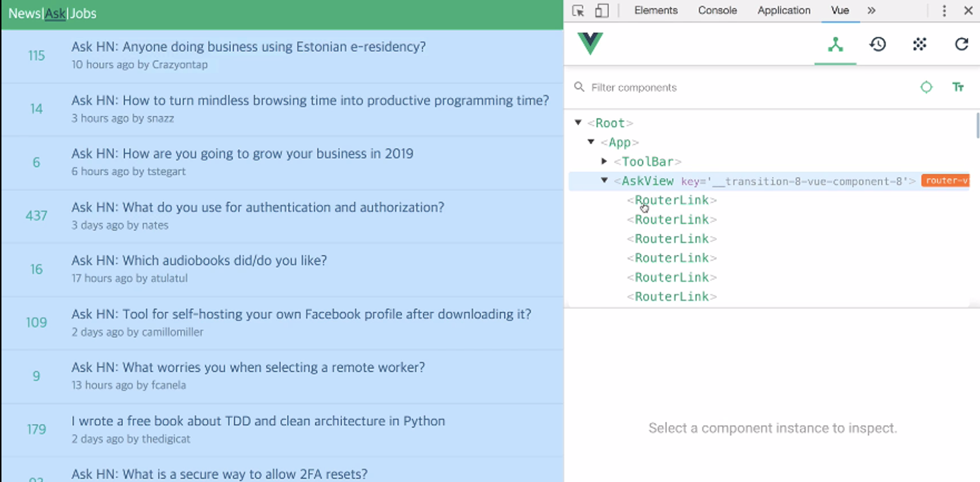Close the DevTools panel
Screen dimensions: 980x482
pos(968,11)
